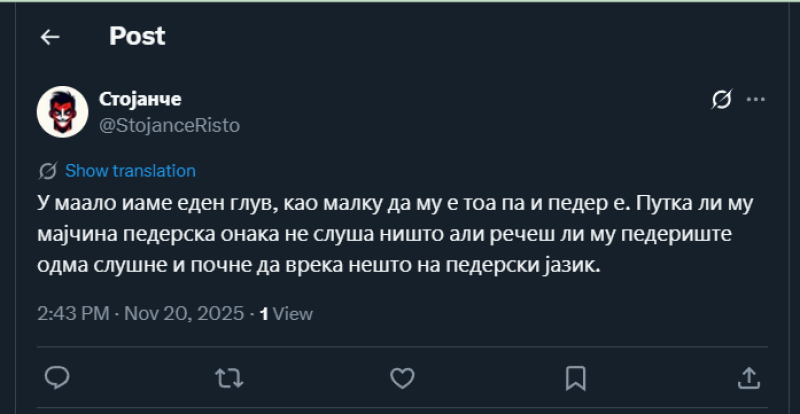The width and height of the screenshot is (800, 414).
Task: Click the last line of the post text
Action: click(320, 268)
